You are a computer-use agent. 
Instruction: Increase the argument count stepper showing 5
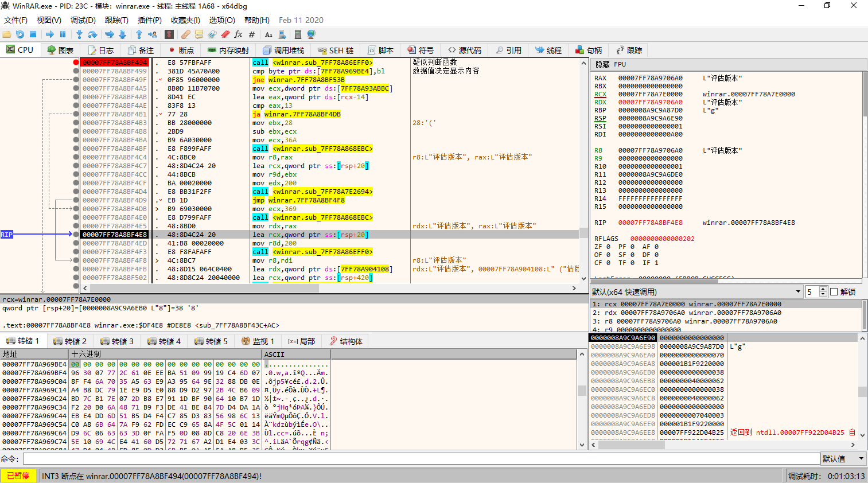click(x=823, y=289)
